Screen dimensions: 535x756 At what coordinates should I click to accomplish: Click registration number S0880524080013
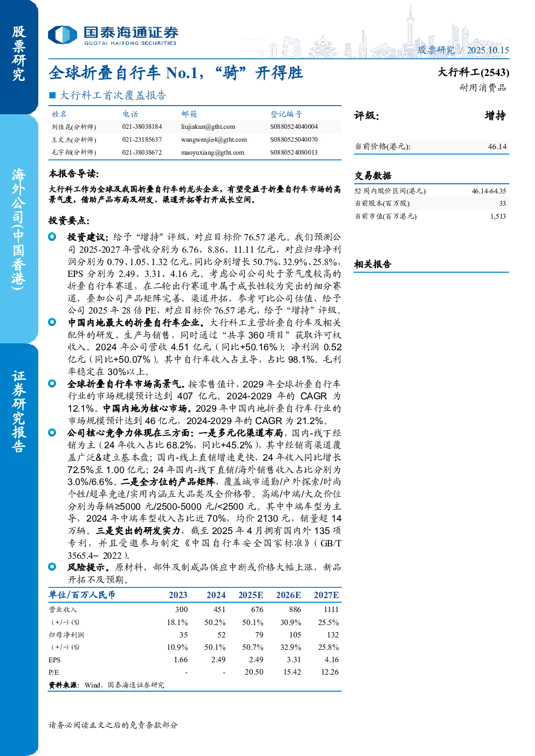coord(294,152)
